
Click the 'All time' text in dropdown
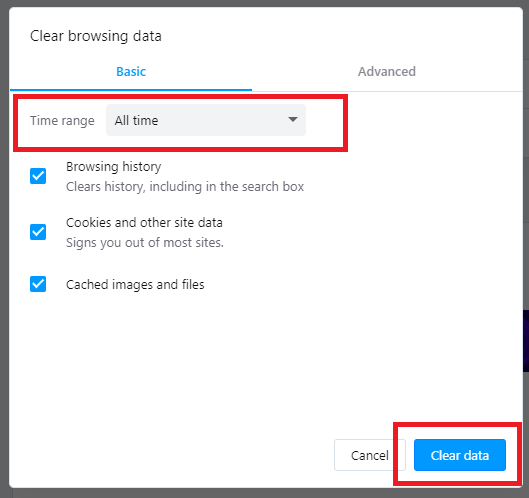pyautogui.click(x=136, y=120)
